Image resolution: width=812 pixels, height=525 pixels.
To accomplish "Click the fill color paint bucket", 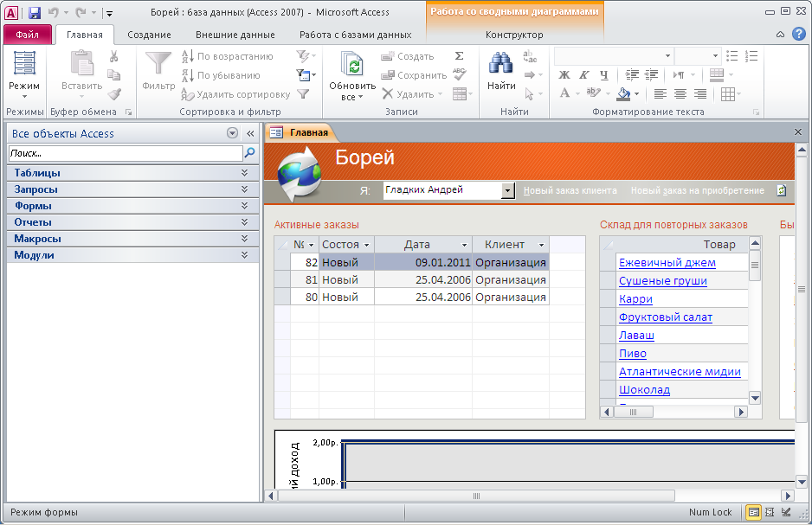I will point(624,93).
